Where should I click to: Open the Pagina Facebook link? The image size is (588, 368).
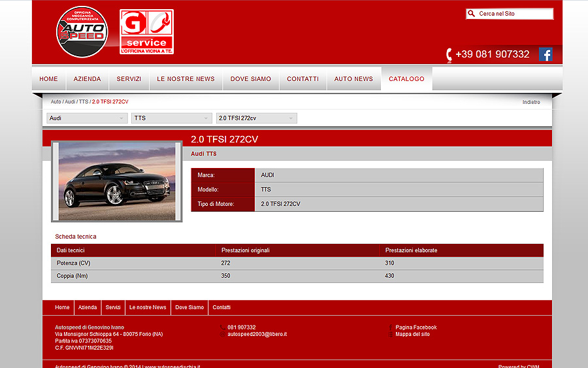416,327
